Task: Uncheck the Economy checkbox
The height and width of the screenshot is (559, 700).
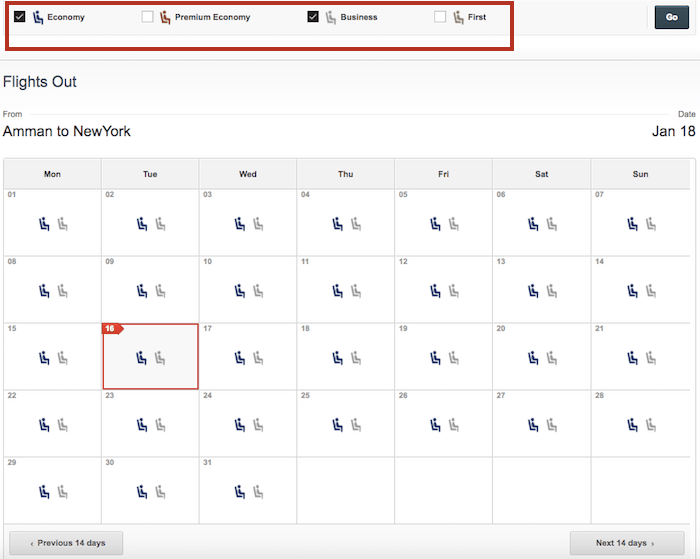Action: click(x=20, y=17)
